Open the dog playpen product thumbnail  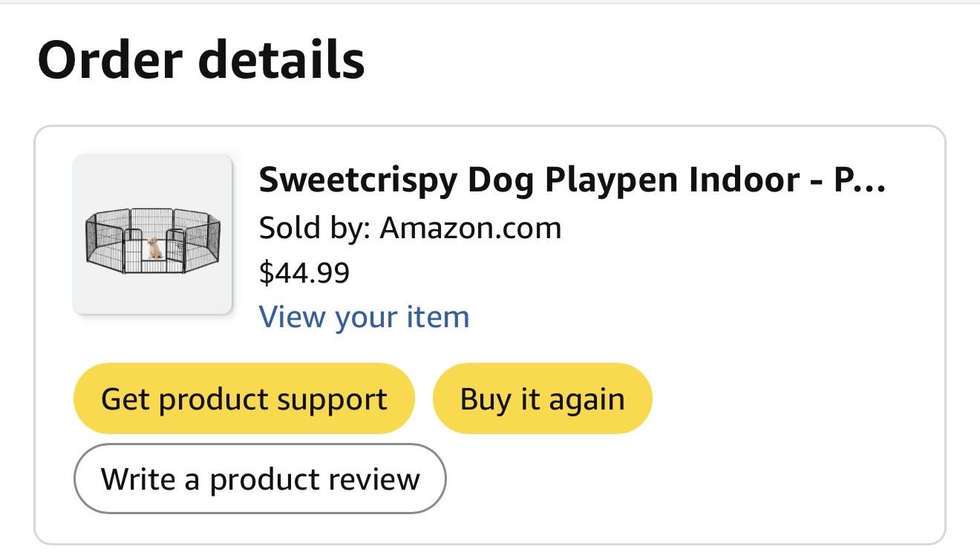tap(153, 235)
